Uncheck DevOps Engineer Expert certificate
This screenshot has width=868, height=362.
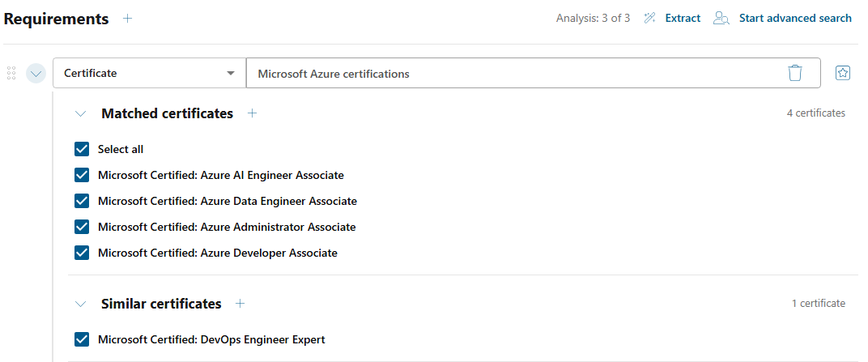pos(82,339)
